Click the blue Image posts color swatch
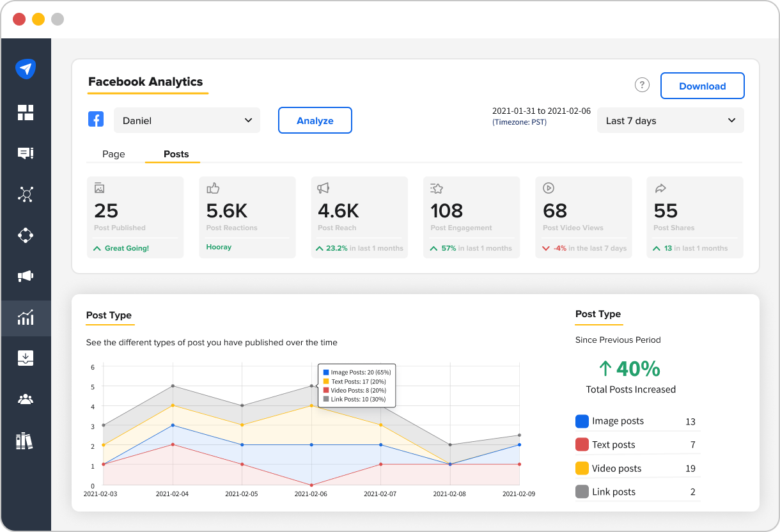This screenshot has height=532, width=780. [582, 421]
